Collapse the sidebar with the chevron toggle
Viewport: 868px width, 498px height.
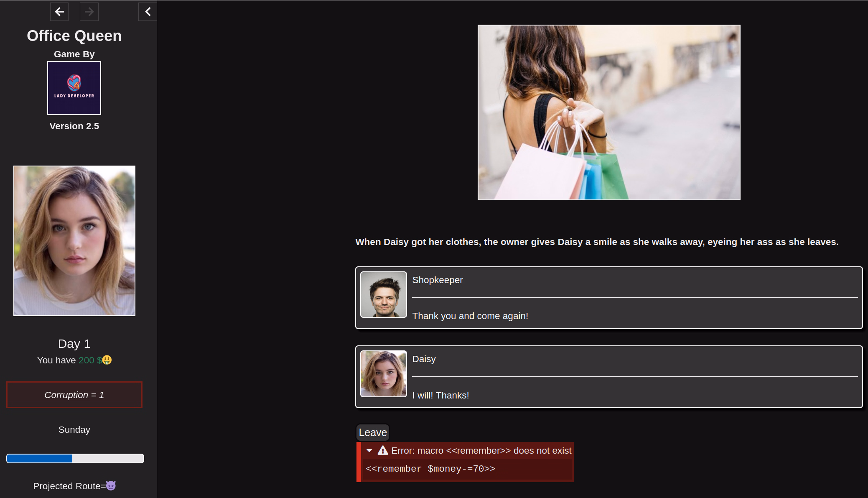148,12
